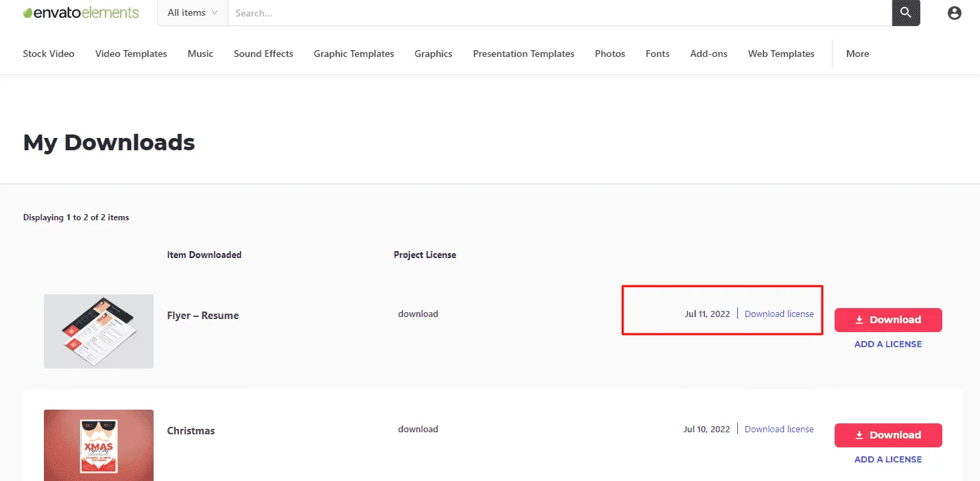Open Fonts category
The width and height of the screenshot is (980, 481).
tap(658, 54)
